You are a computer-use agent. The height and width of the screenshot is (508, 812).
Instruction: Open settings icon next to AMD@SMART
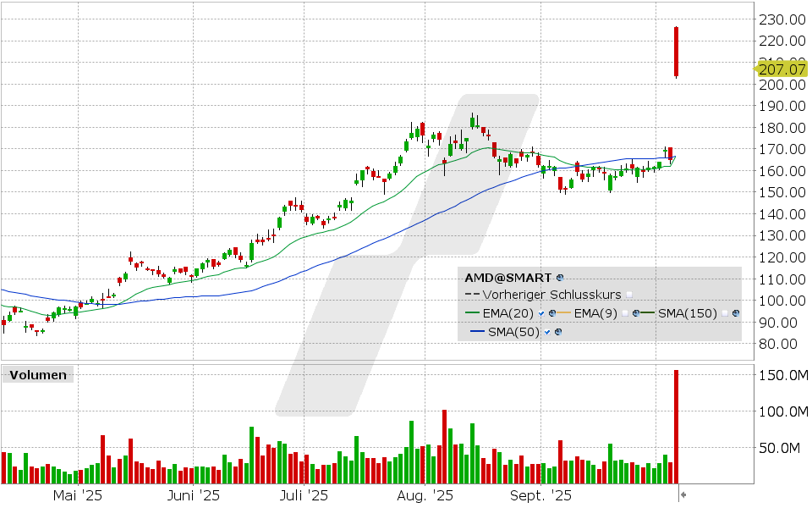pyautogui.click(x=560, y=278)
